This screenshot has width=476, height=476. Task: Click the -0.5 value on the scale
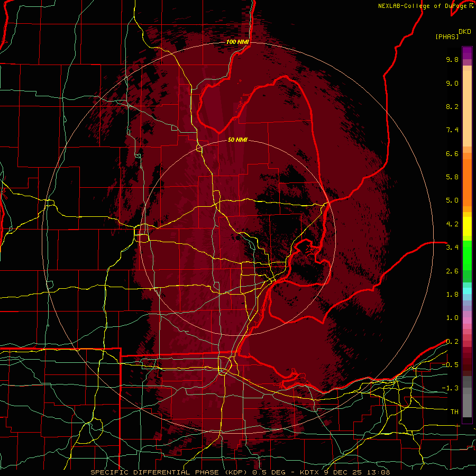450,365
